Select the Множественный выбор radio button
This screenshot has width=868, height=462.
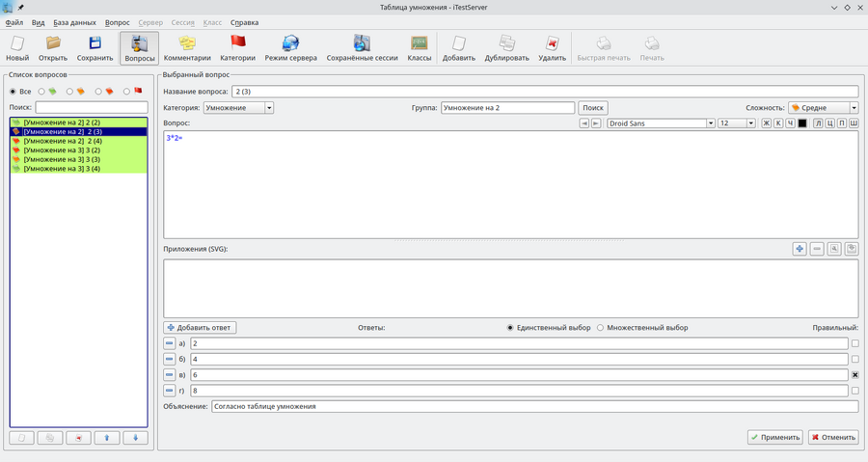(x=600, y=328)
